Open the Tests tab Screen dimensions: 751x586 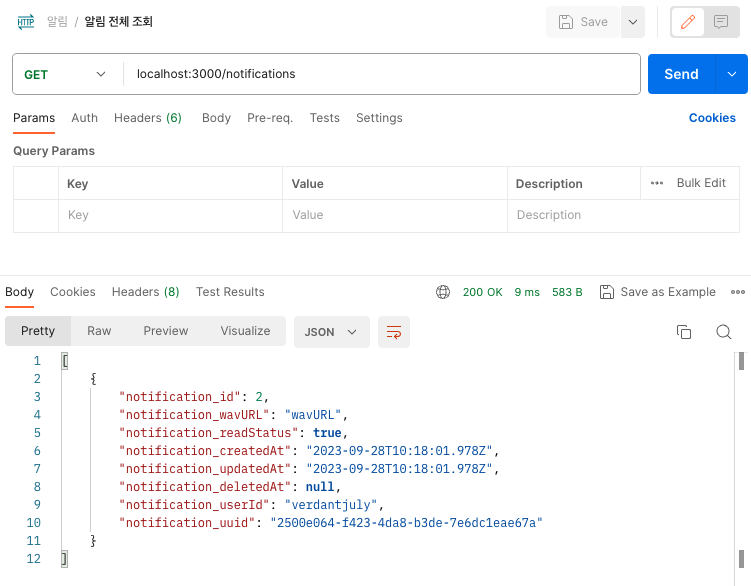click(325, 118)
